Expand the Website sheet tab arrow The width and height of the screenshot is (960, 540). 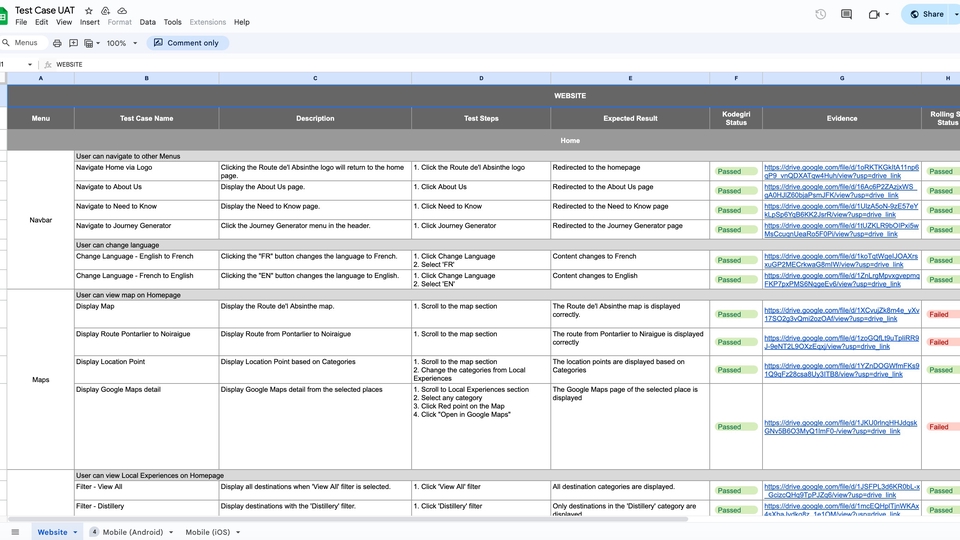(75, 532)
